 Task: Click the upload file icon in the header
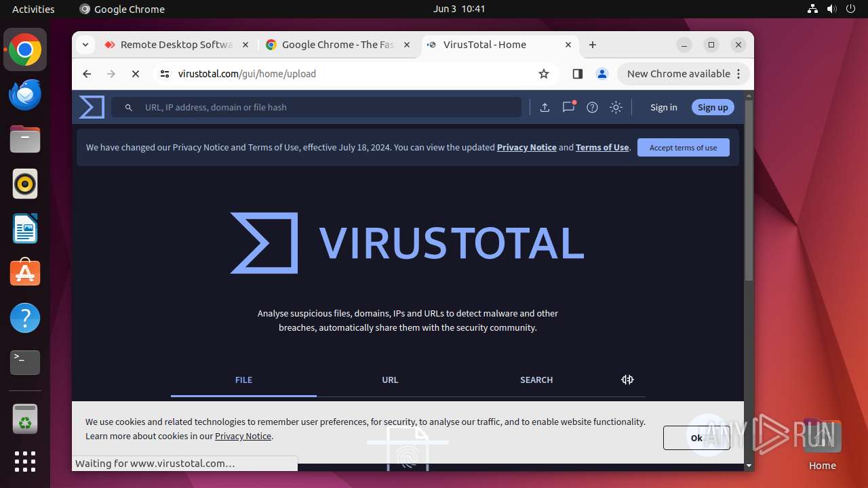[545, 107]
